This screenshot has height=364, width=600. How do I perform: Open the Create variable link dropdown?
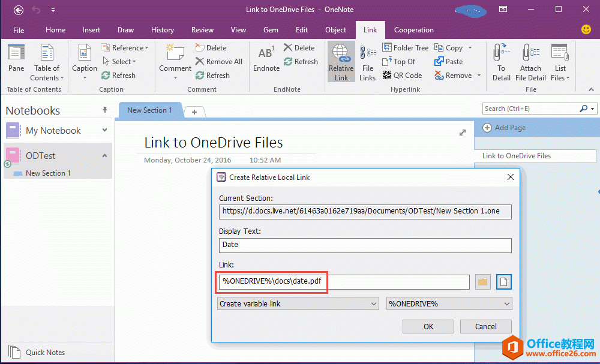pyautogui.click(x=298, y=303)
